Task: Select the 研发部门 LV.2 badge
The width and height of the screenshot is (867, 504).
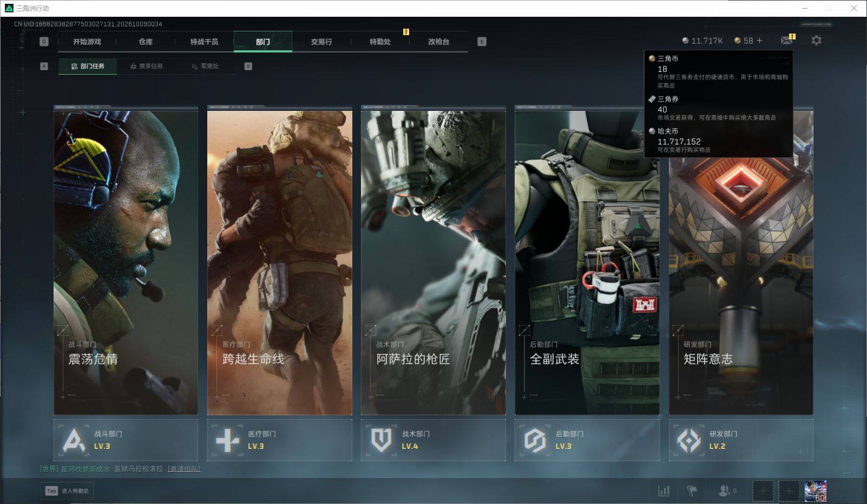Action: (x=741, y=440)
